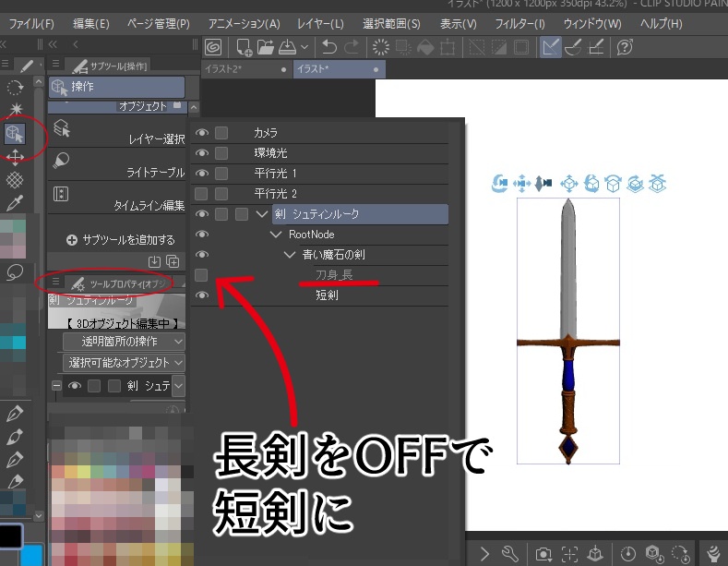Open the ウィンドウ(W) menu

[592, 23]
